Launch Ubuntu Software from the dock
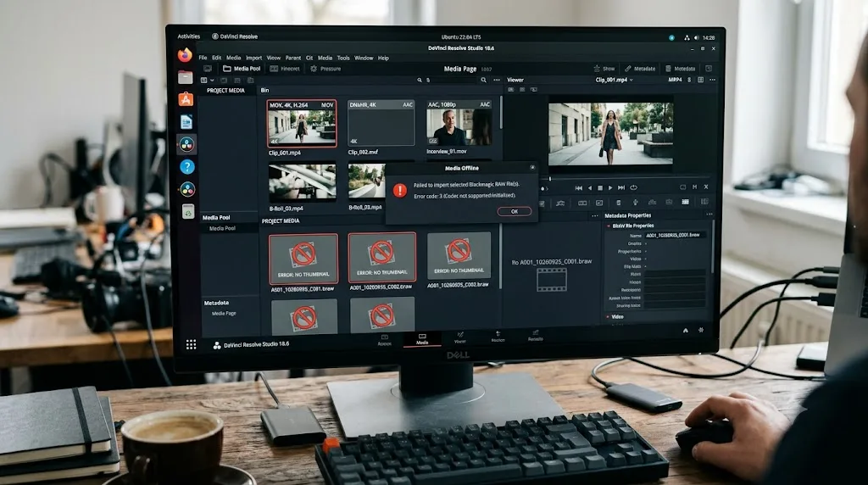The image size is (868, 485). 186,99
